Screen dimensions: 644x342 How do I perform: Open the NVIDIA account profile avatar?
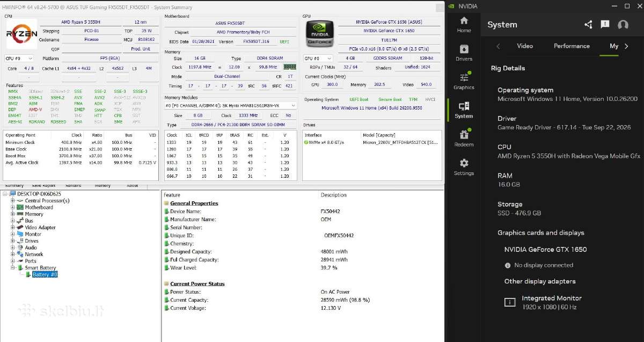[x=623, y=25]
